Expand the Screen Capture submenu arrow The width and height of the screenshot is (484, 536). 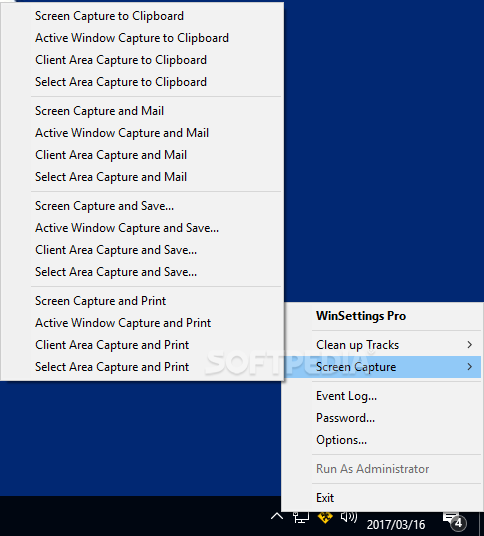470,367
